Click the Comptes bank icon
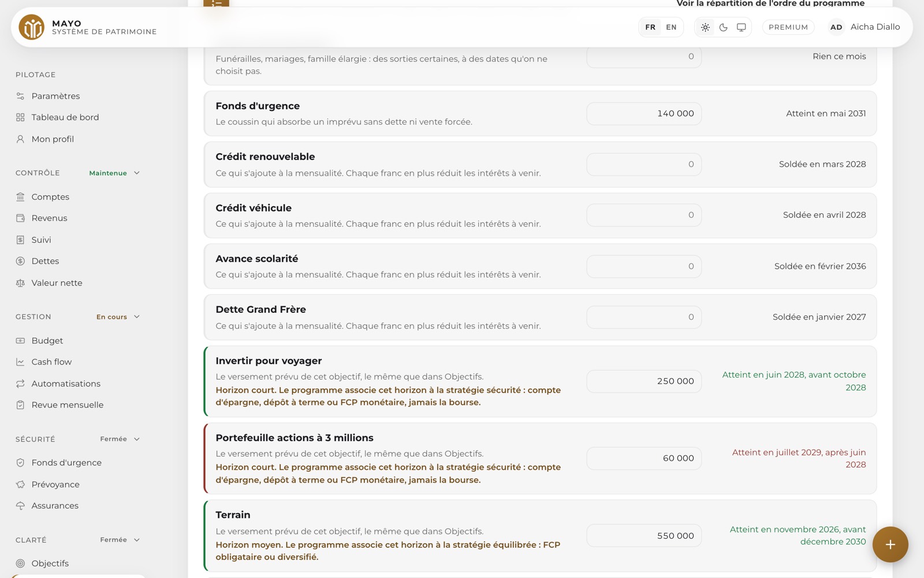This screenshot has height=578, width=924. click(20, 197)
